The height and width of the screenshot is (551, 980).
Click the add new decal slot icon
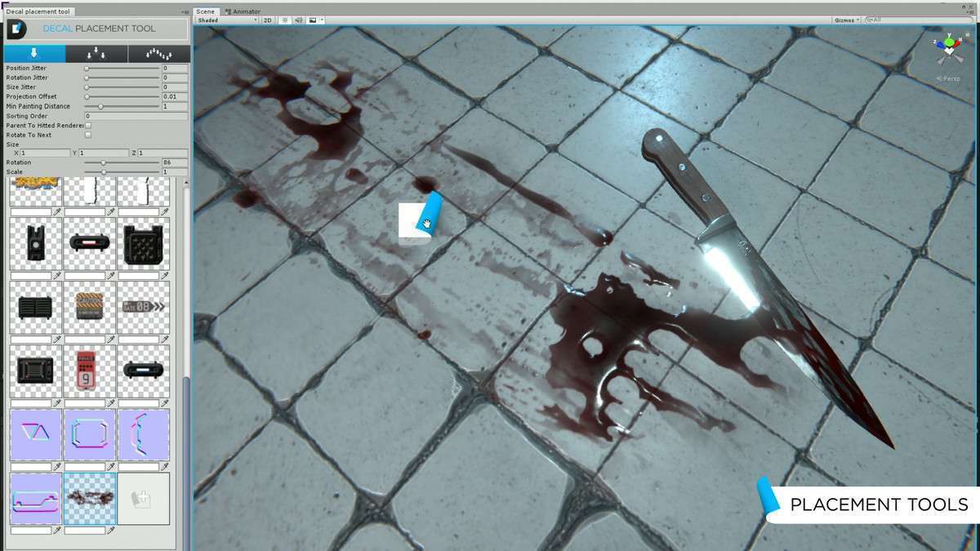click(143, 499)
